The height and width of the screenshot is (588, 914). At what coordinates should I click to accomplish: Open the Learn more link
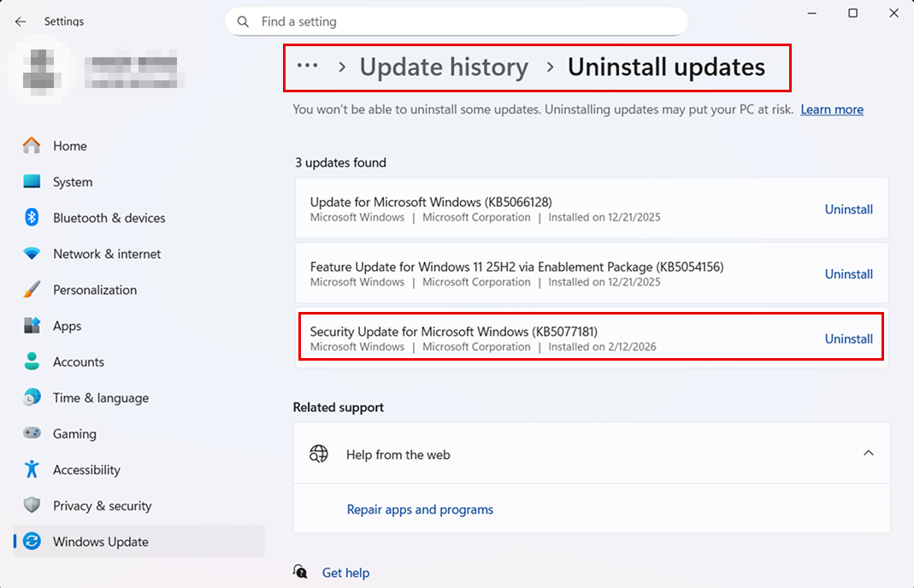[831, 109]
